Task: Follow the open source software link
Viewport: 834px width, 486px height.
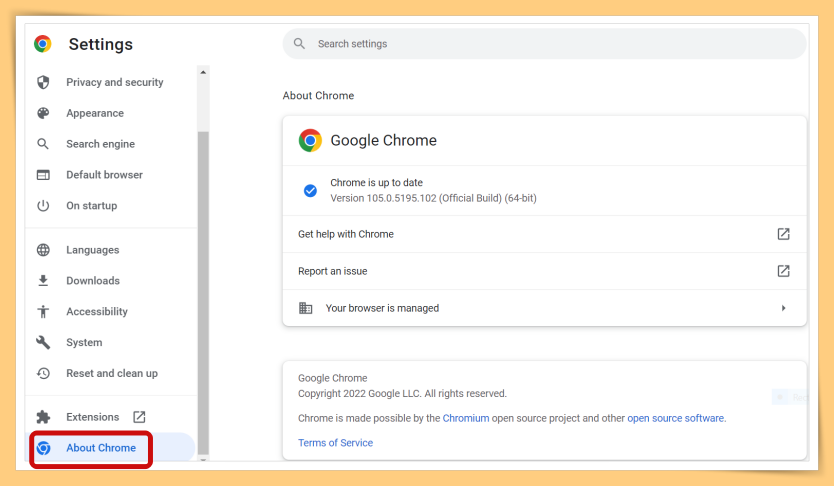Action: 675,418
